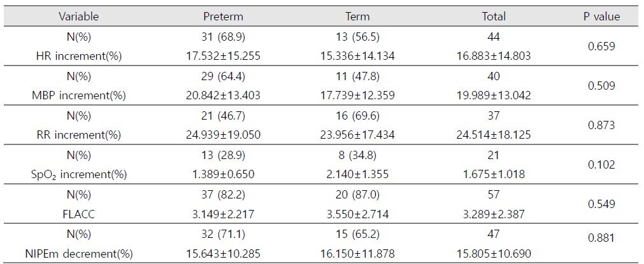Image resolution: width=644 pixels, height=264 pixels.
Task: Select the 3.289±2.387 total cell
Action: coord(494,214)
